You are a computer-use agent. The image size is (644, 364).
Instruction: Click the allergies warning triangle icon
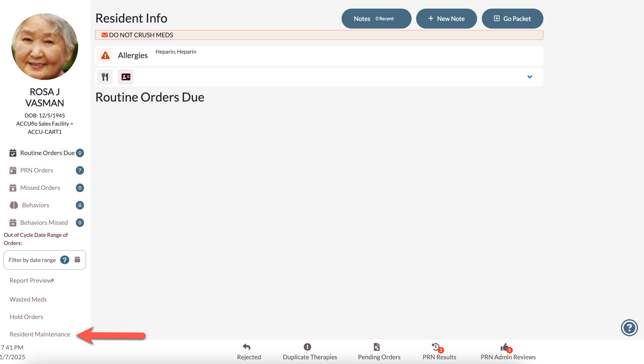click(x=105, y=55)
